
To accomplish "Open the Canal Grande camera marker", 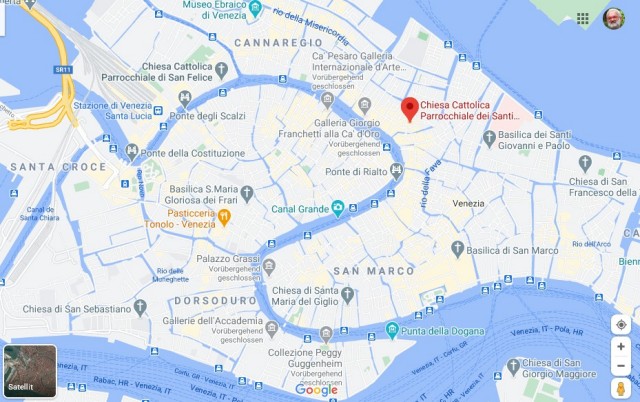I will click(x=338, y=209).
